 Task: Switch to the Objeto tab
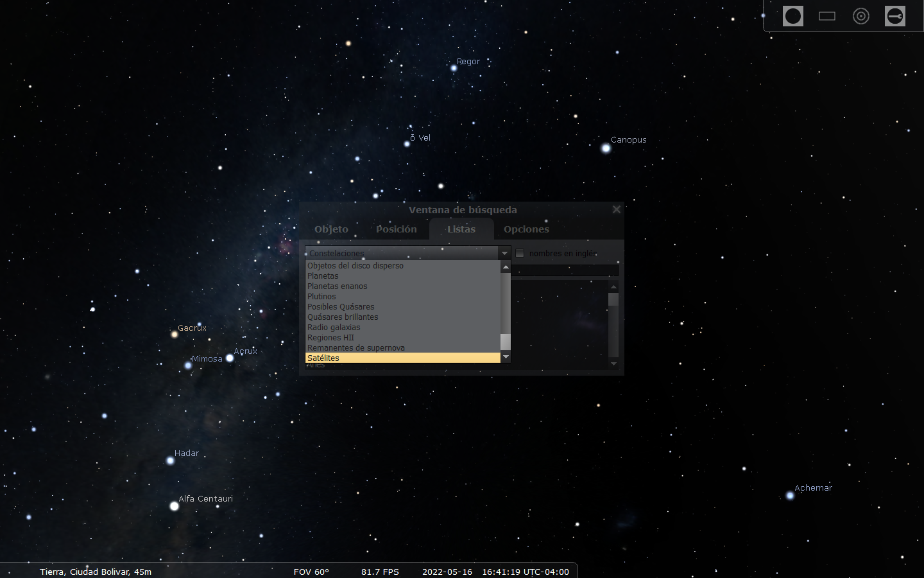pyautogui.click(x=331, y=229)
